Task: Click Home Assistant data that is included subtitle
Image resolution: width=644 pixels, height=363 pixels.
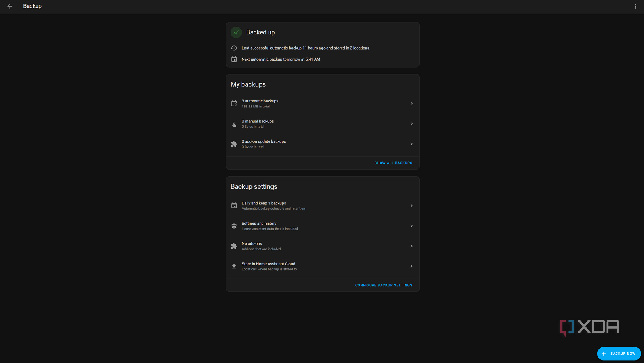Action: pos(270,229)
